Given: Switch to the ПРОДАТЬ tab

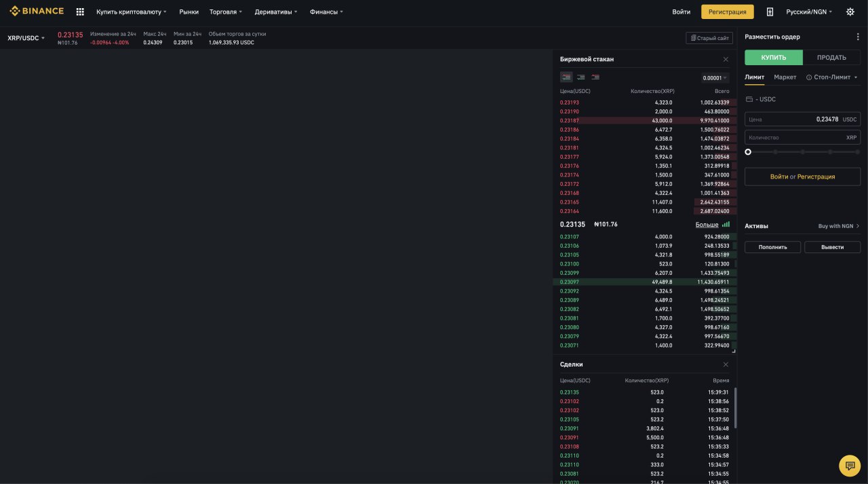Looking at the screenshot, I should pos(831,58).
